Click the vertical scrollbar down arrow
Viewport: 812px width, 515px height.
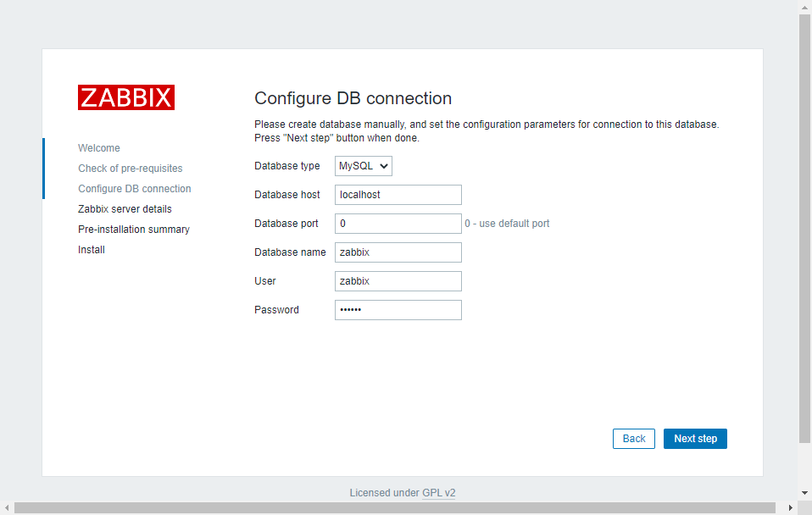point(805,493)
